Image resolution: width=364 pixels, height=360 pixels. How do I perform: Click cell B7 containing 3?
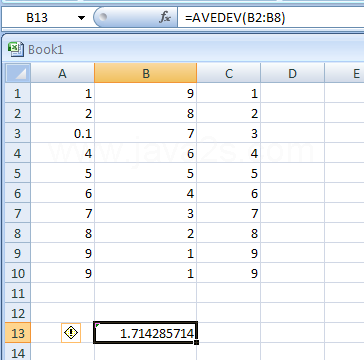[146, 213]
